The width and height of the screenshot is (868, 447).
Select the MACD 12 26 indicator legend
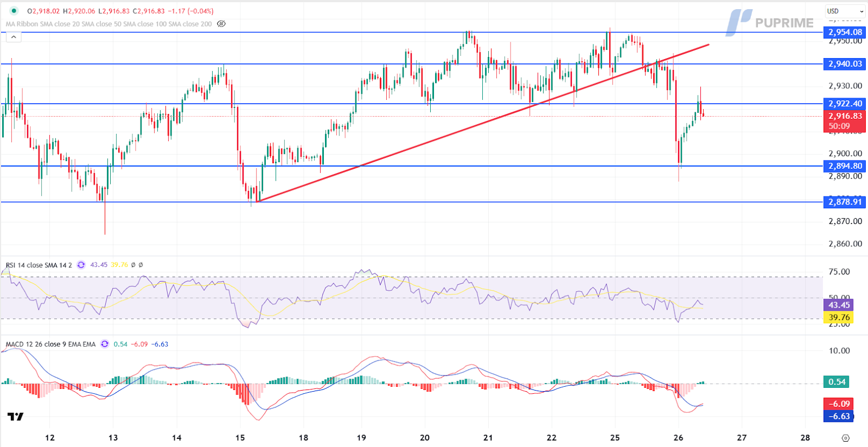click(x=50, y=344)
